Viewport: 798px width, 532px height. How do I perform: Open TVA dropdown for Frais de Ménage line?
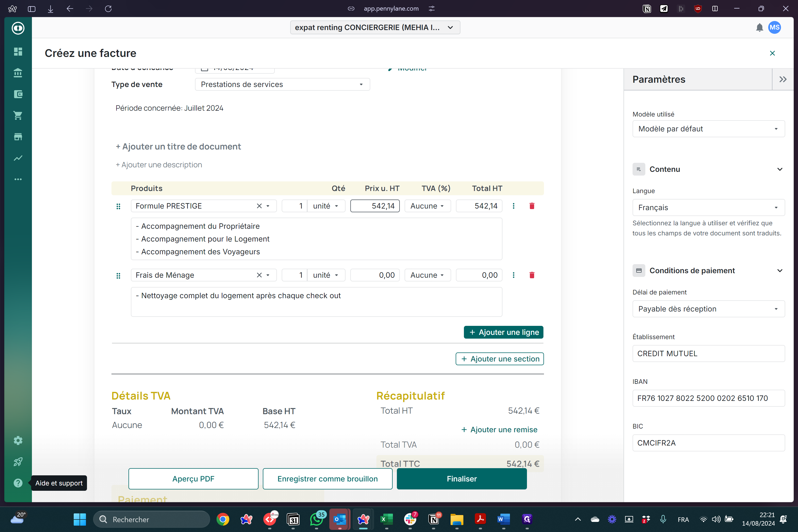tap(427, 275)
